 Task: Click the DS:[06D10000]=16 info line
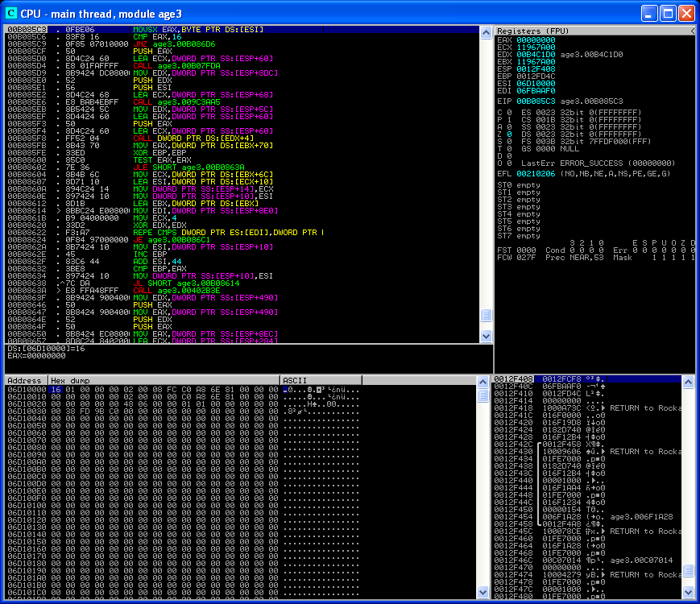click(46, 348)
